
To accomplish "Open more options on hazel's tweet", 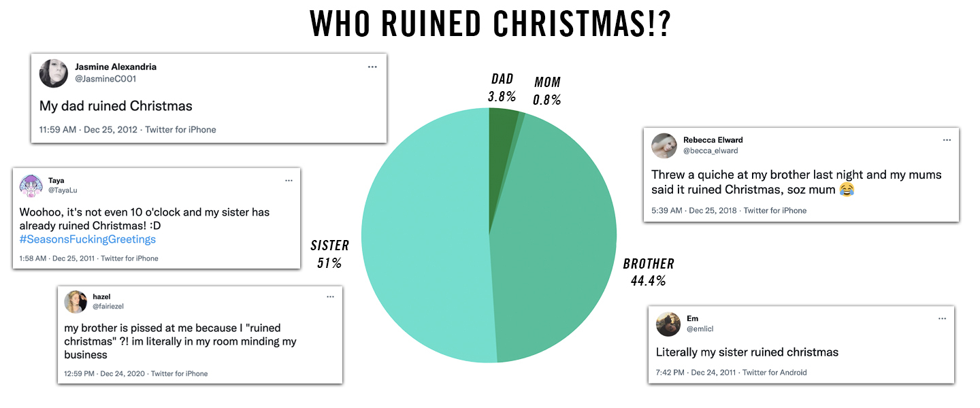I will (x=330, y=296).
